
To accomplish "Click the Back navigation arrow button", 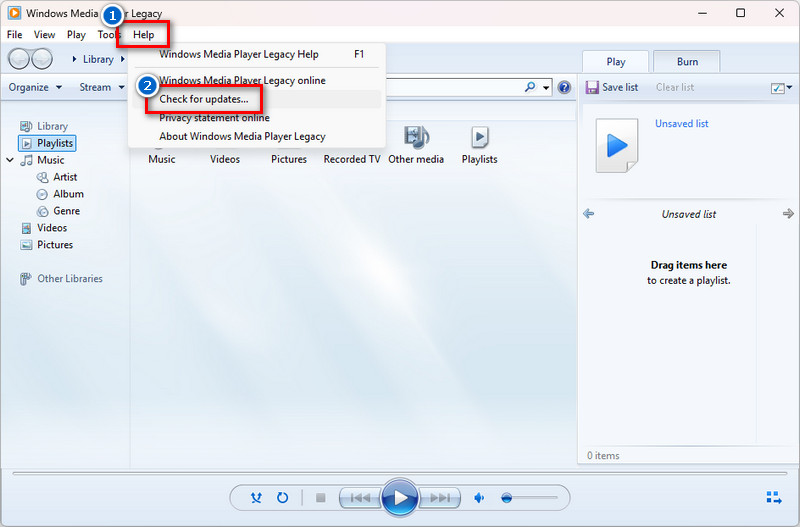I will tap(19, 59).
